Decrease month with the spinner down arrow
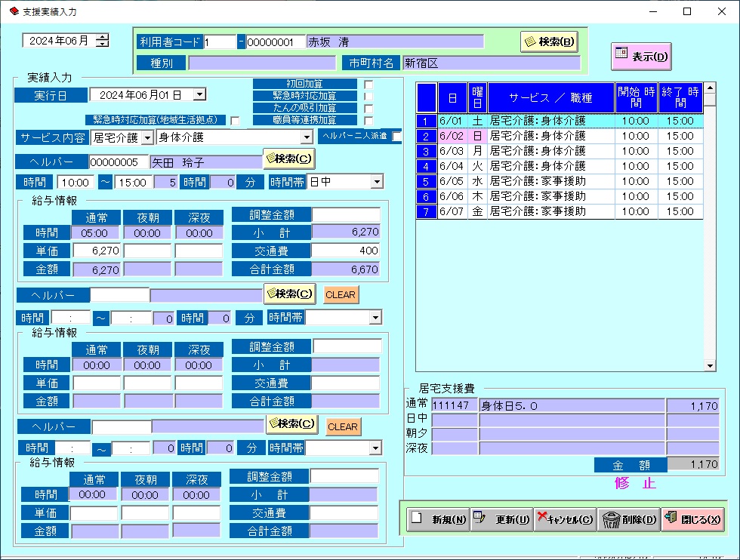The width and height of the screenshot is (740, 560). 103,44
